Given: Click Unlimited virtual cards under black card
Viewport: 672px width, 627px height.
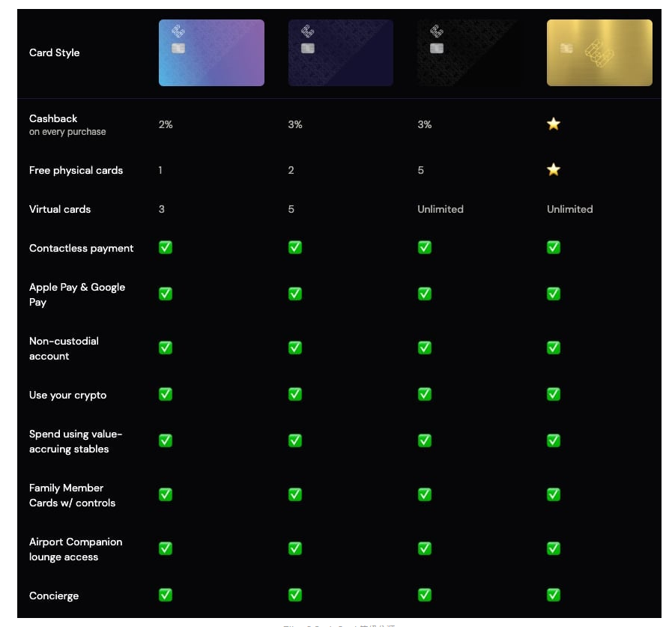Looking at the screenshot, I should coord(441,209).
